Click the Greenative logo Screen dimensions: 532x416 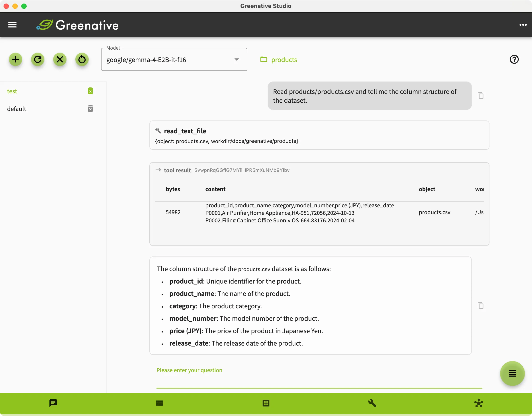[78, 25]
